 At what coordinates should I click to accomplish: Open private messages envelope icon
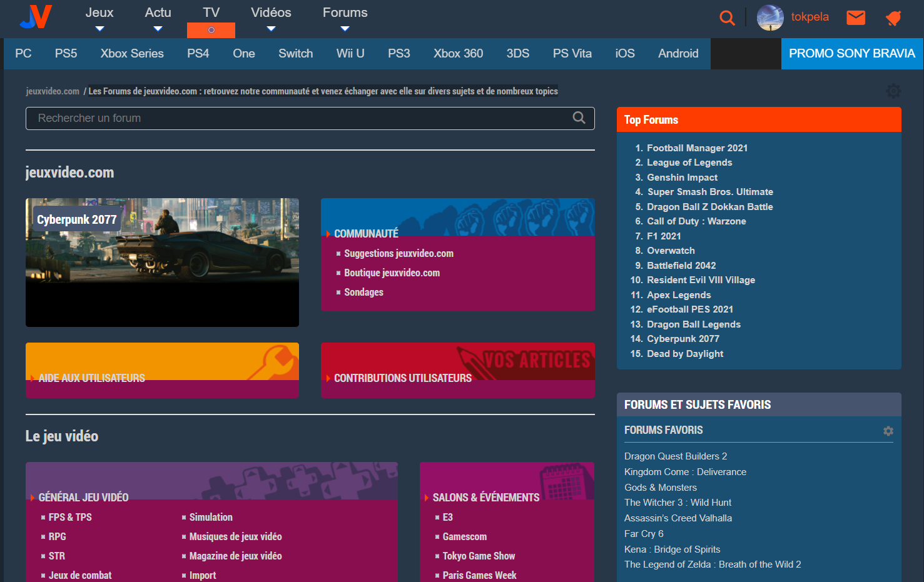856,18
